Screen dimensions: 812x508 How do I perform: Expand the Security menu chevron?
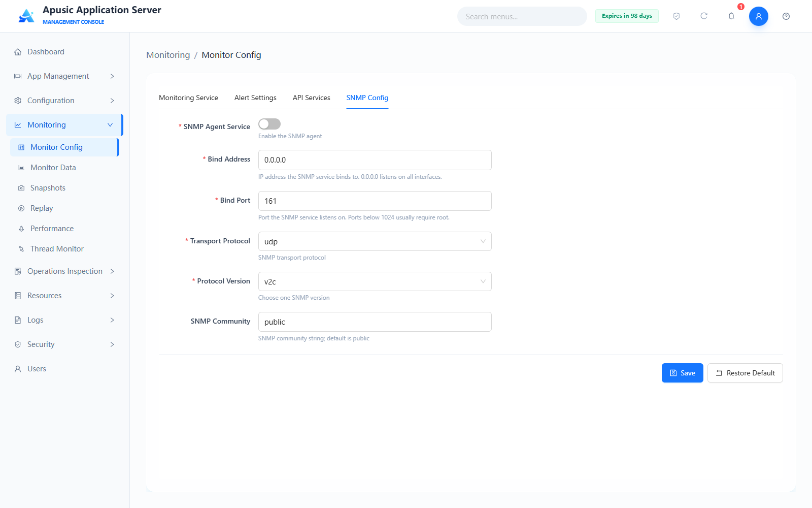112,344
